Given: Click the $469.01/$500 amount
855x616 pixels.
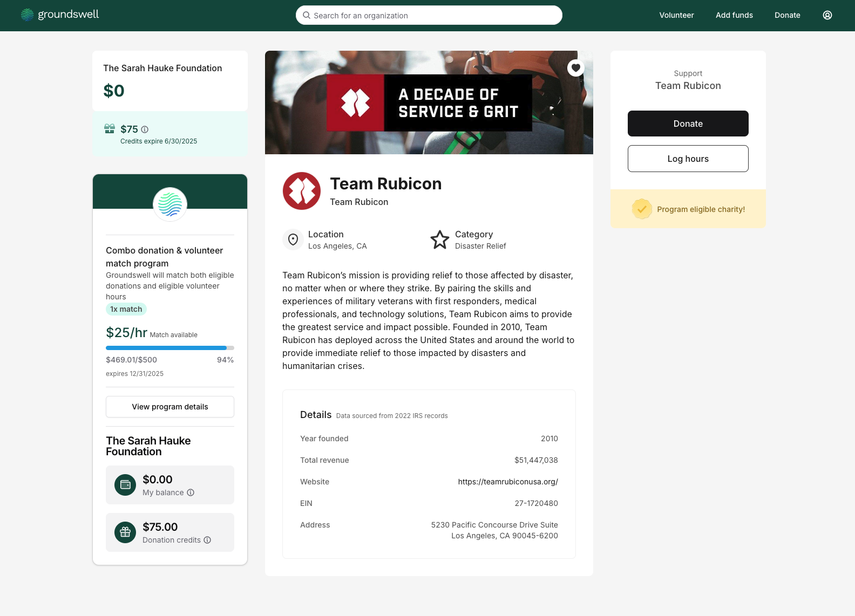Looking at the screenshot, I should click(x=131, y=360).
